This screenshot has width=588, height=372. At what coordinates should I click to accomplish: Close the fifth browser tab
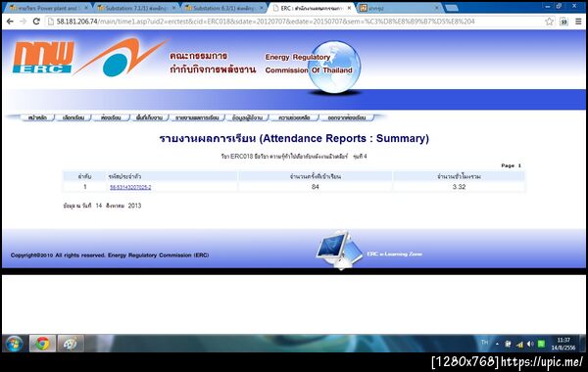[x=436, y=8]
